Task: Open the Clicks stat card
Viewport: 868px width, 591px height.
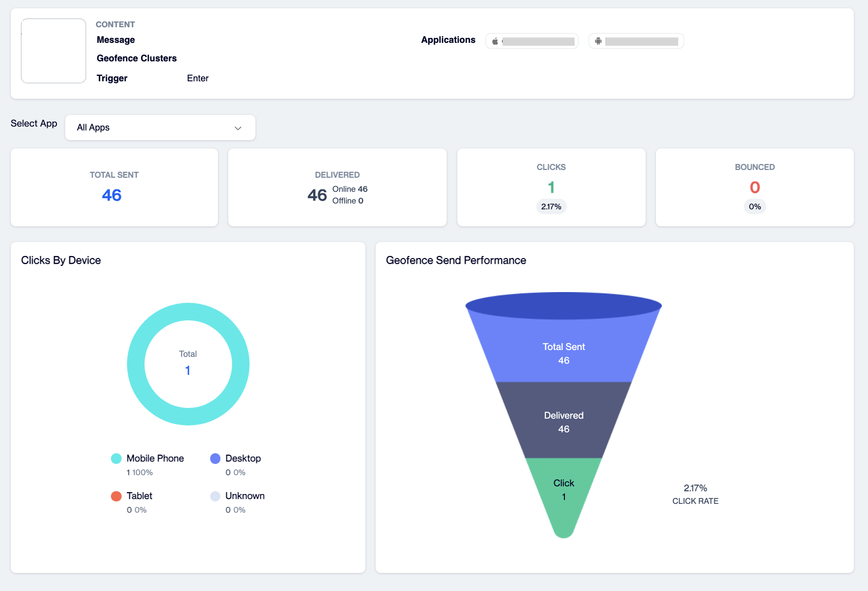Action: (x=551, y=187)
